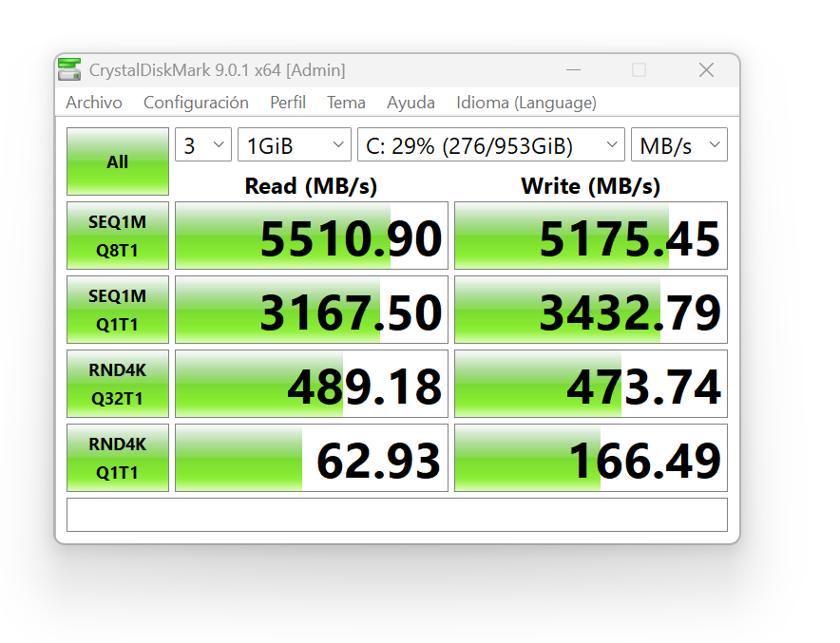Viewport: 840px width, 643px height.
Task: Click the 62.93 random read result
Action: tap(312, 458)
